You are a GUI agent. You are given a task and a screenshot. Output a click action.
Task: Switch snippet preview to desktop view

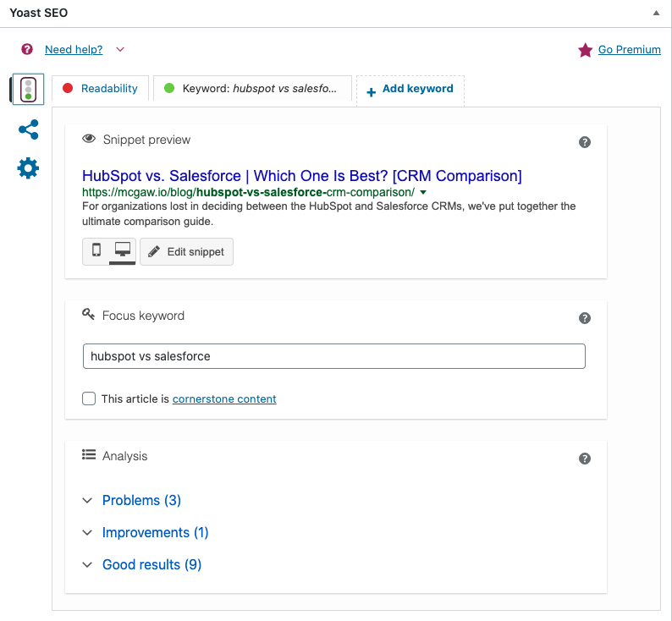point(123,250)
